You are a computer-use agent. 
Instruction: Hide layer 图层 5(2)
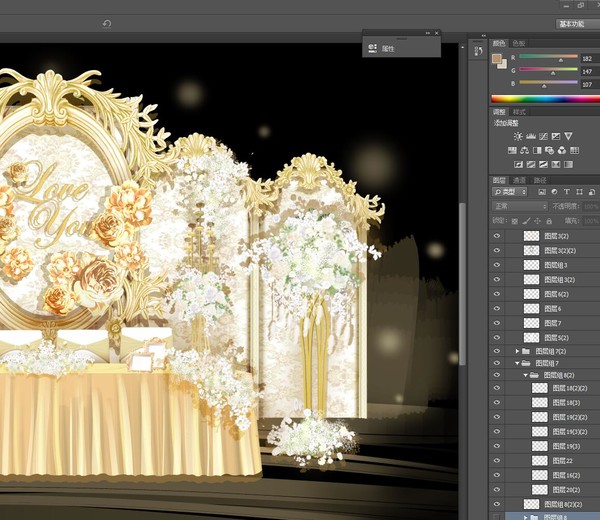coord(497,338)
